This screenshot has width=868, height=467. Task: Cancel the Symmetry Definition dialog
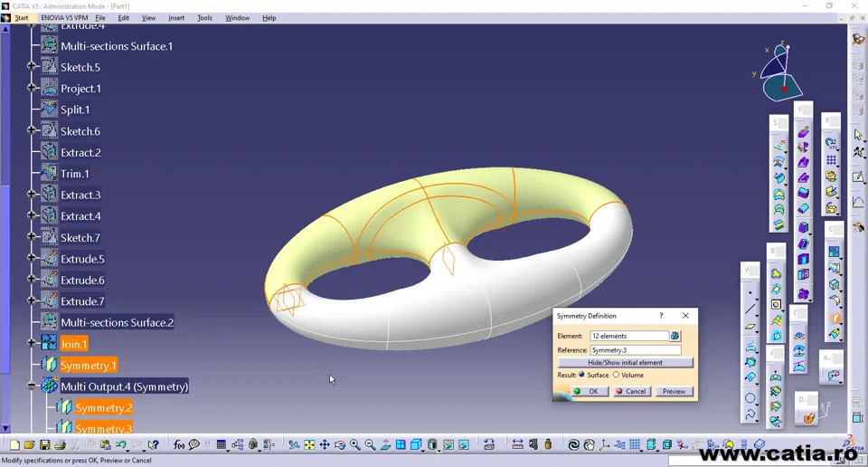[x=631, y=391]
